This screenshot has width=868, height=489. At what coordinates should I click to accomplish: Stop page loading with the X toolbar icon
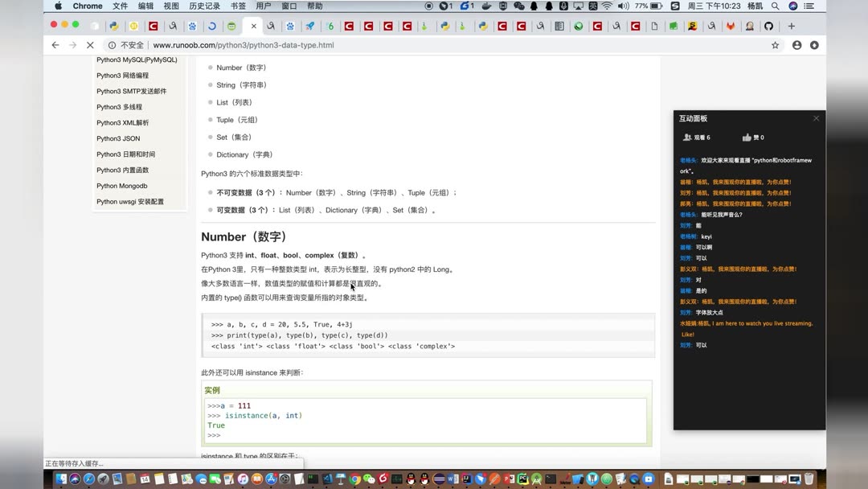tap(90, 45)
